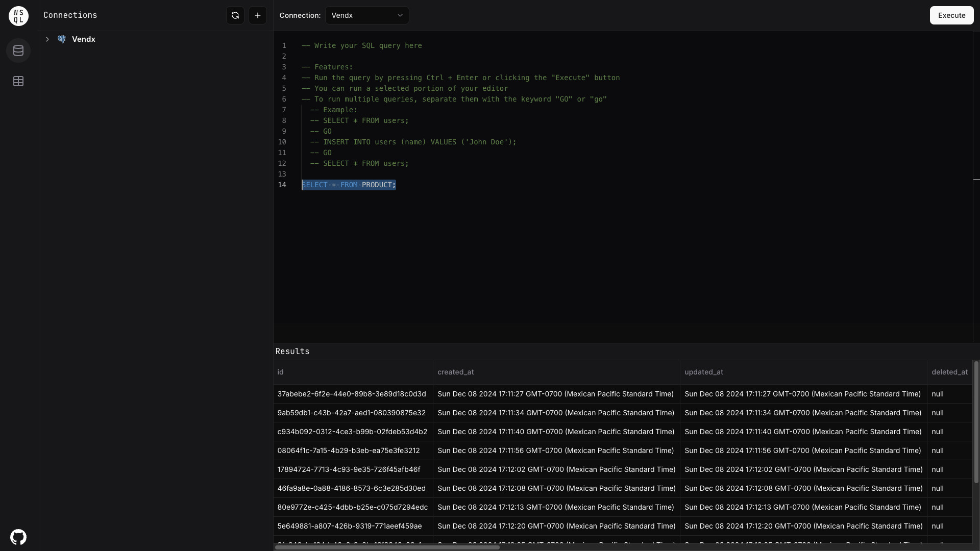
Task: Open the database connections panel icon
Action: (18, 50)
